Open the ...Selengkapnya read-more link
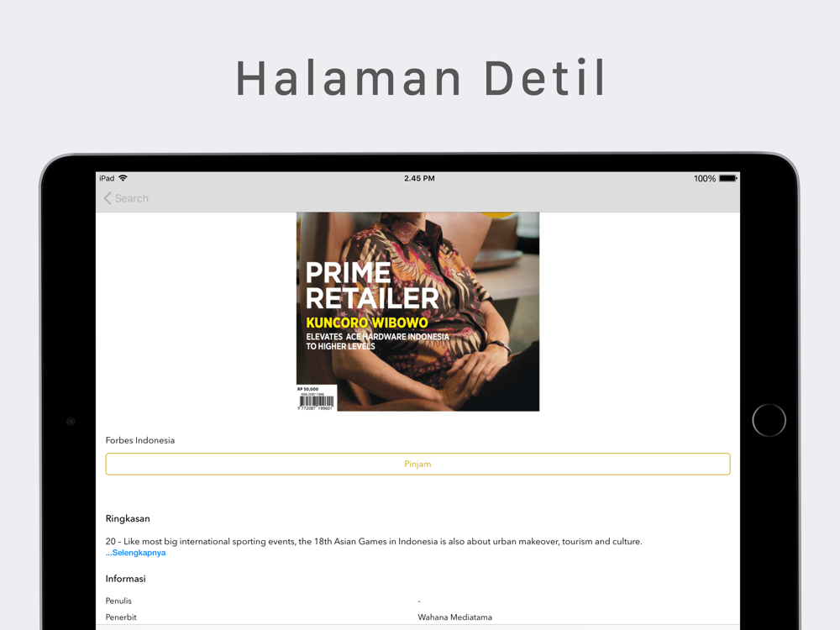Screen dimensions: 840x630 click(x=135, y=553)
